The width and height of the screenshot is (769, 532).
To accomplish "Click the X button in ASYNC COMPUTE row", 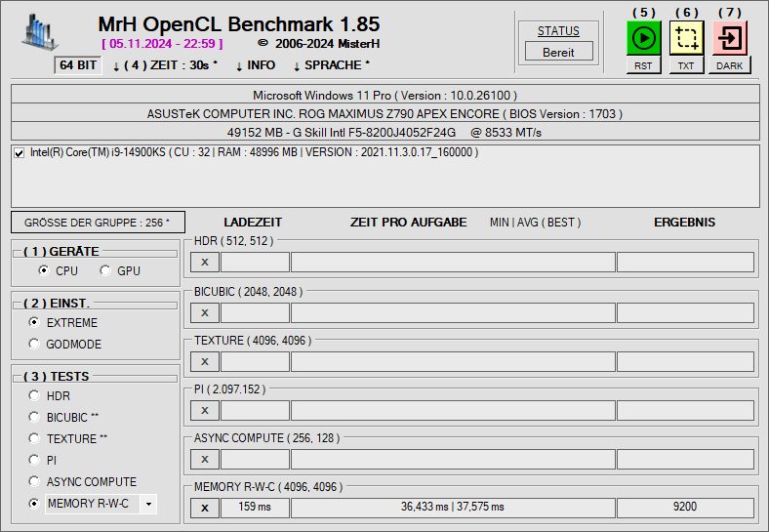I will 205,460.
